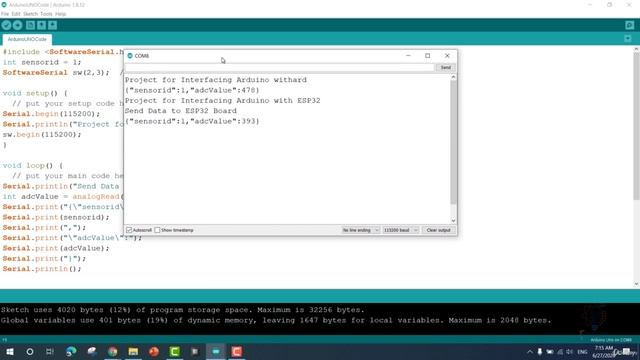Open Serial Monitor from the magnifier icon
640x360 pixels.
pyautogui.click(x=629, y=25)
